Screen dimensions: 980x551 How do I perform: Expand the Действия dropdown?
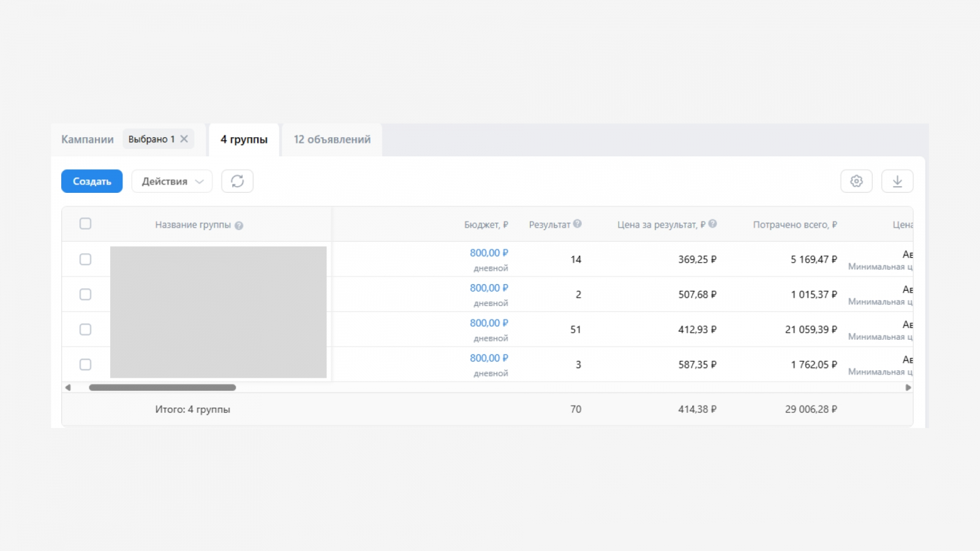coord(172,181)
